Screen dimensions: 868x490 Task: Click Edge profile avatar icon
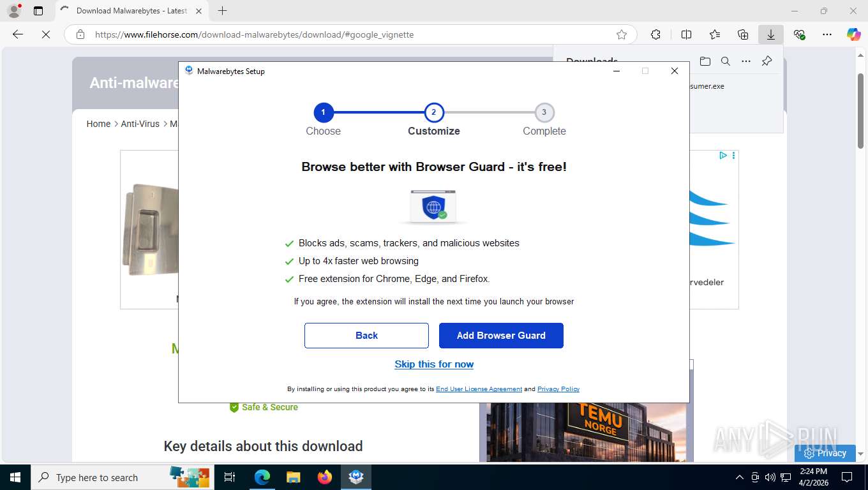14,11
